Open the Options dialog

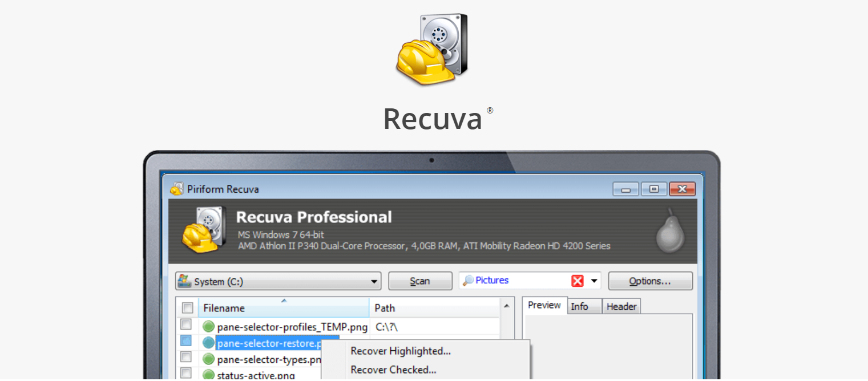pyautogui.click(x=650, y=281)
